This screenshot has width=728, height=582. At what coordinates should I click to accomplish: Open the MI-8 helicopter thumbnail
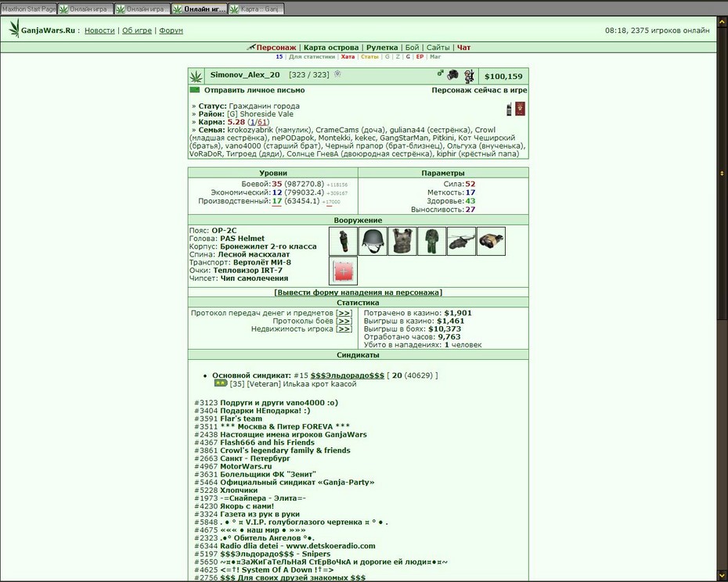(462, 241)
